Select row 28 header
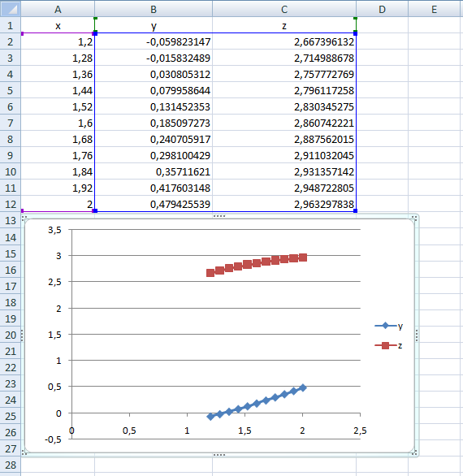Viewport: 463px width, 476px height. [11, 465]
